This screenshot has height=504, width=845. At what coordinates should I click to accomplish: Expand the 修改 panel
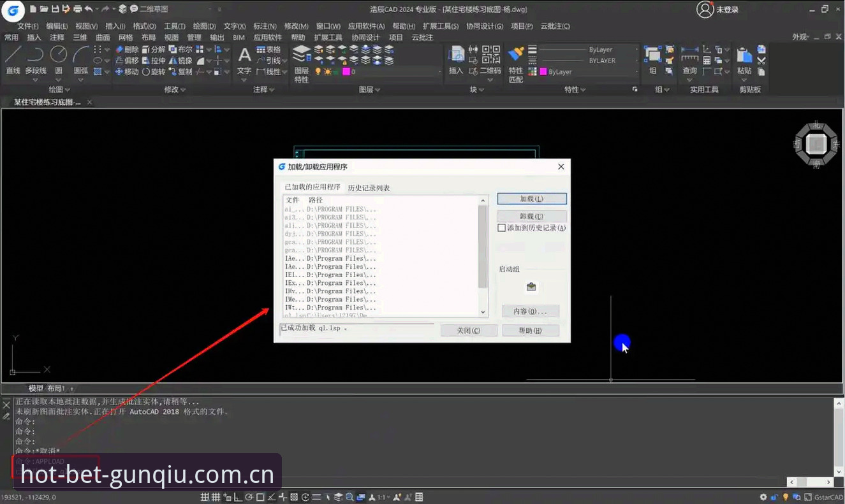(x=175, y=90)
